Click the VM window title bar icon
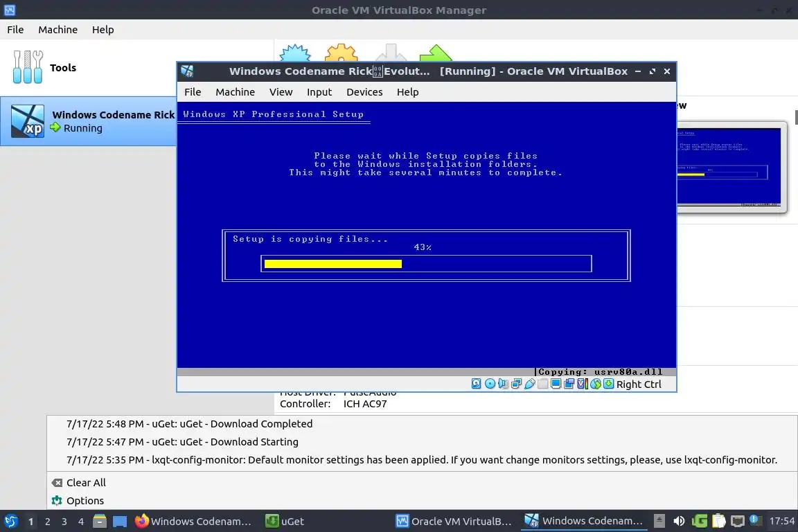Screen dimensions: 798x532 point(187,71)
